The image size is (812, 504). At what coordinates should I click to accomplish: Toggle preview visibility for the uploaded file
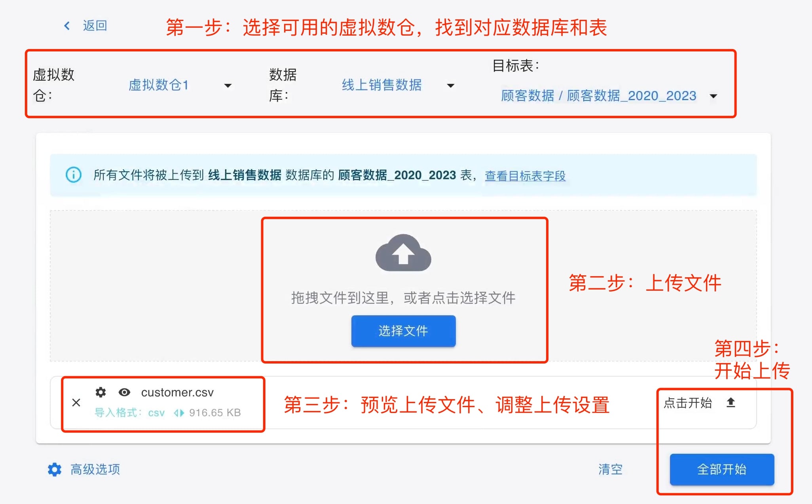pyautogui.click(x=125, y=392)
